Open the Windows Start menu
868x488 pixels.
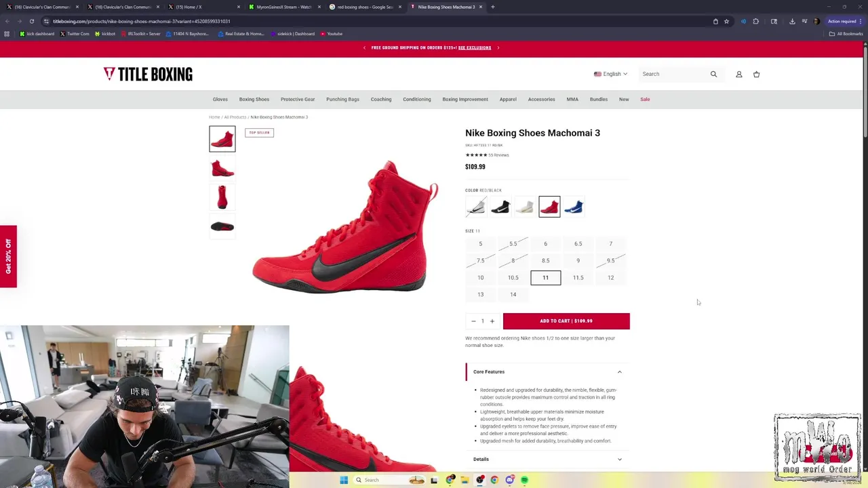[x=344, y=480]
